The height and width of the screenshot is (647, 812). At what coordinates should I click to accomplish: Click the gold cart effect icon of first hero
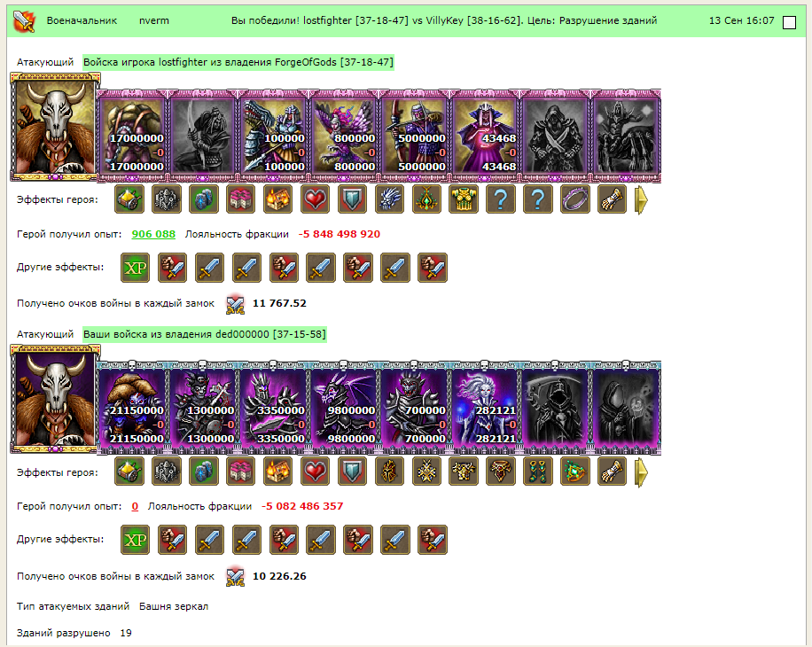pos(129,199)
